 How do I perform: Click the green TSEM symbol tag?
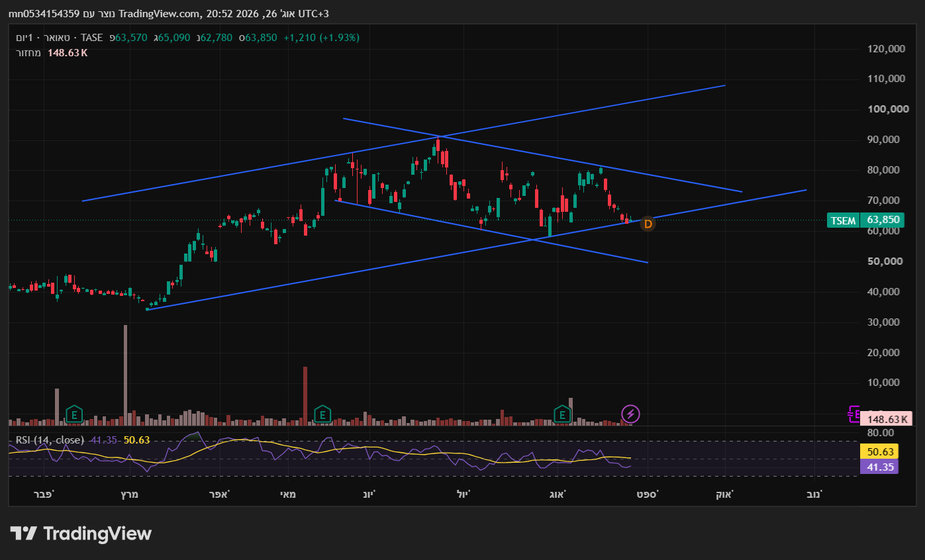843,220
